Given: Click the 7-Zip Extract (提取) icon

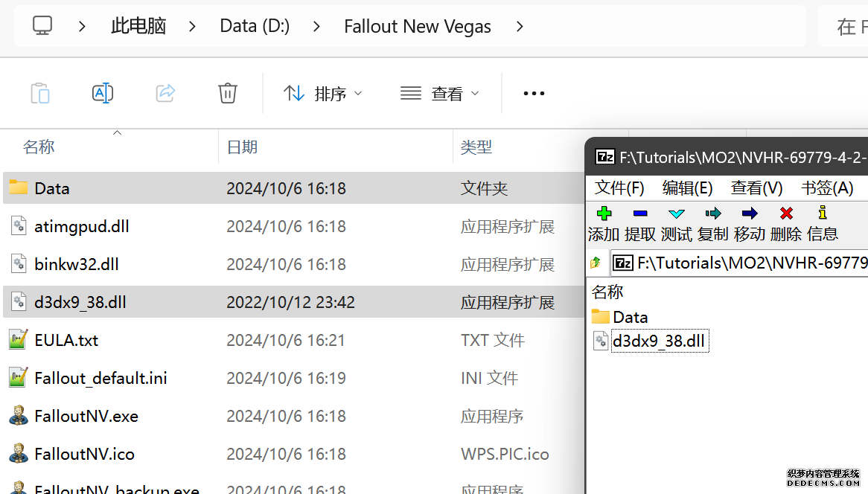Looking at the screenshot, I should tap(639, 214).
